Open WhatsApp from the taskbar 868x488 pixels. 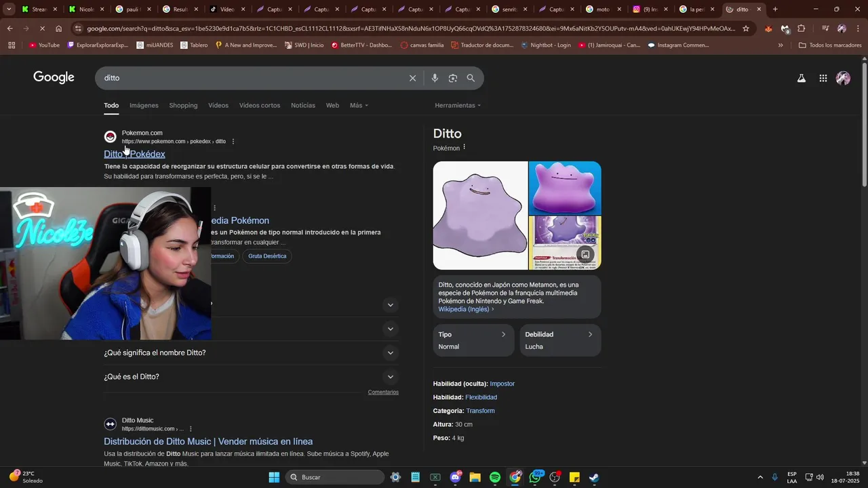(536, 477)
